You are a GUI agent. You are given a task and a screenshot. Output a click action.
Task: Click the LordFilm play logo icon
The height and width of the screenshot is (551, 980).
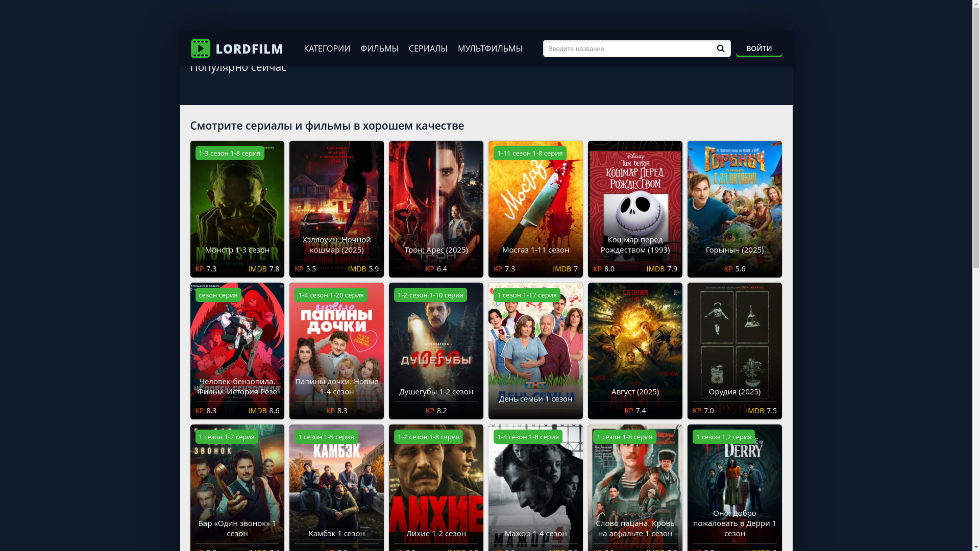click(200, 48)
